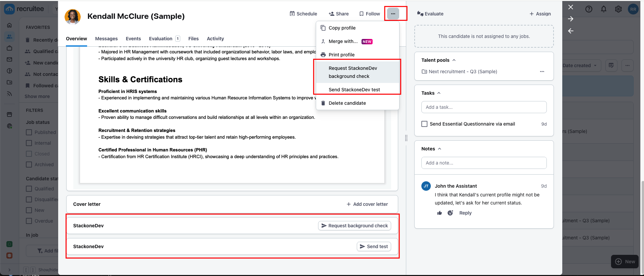Open the home icon in left sidebar
The image size is (644, 276).
[x=9, y=25]
